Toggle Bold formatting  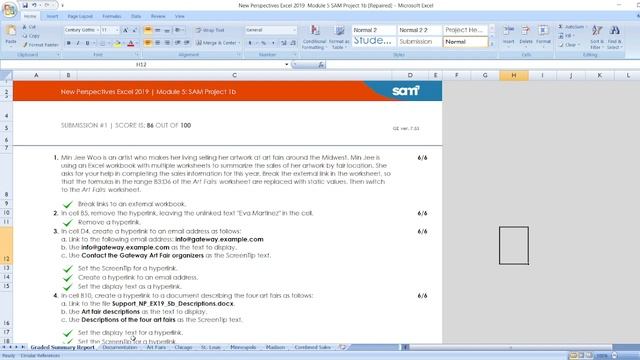tap(69, 43)
